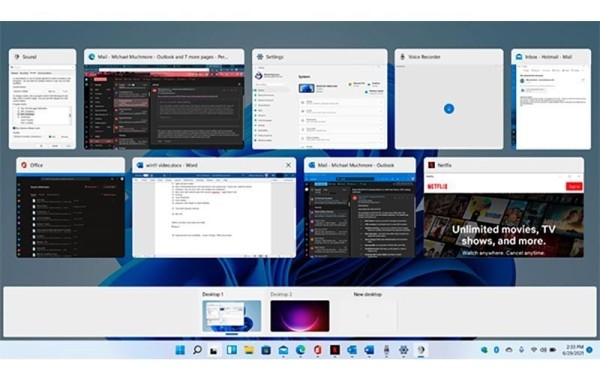Viewport: 600px width, 390px height.
Task: Click the Wi-Fi network tray icon
Action: point(533,350)
